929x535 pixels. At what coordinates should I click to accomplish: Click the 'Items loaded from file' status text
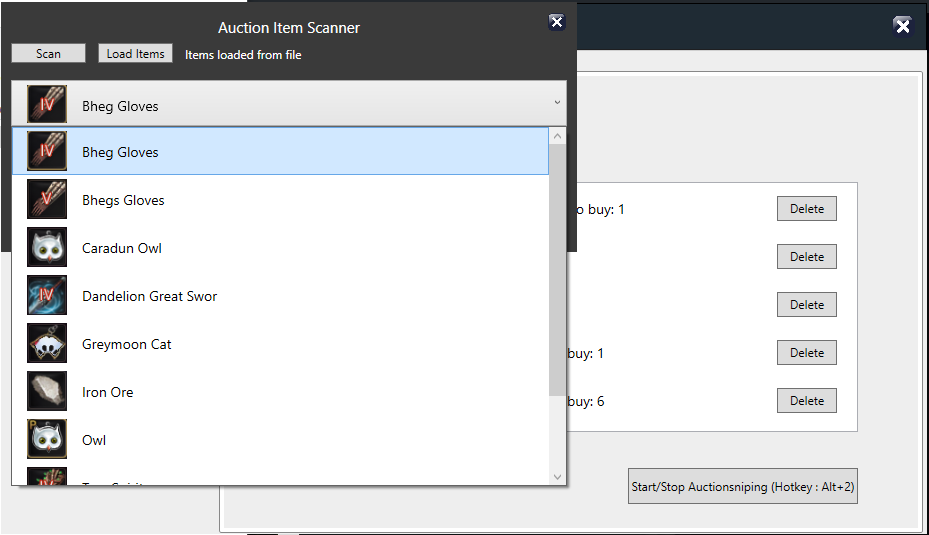pyautogui.click(x=243, y=55)
